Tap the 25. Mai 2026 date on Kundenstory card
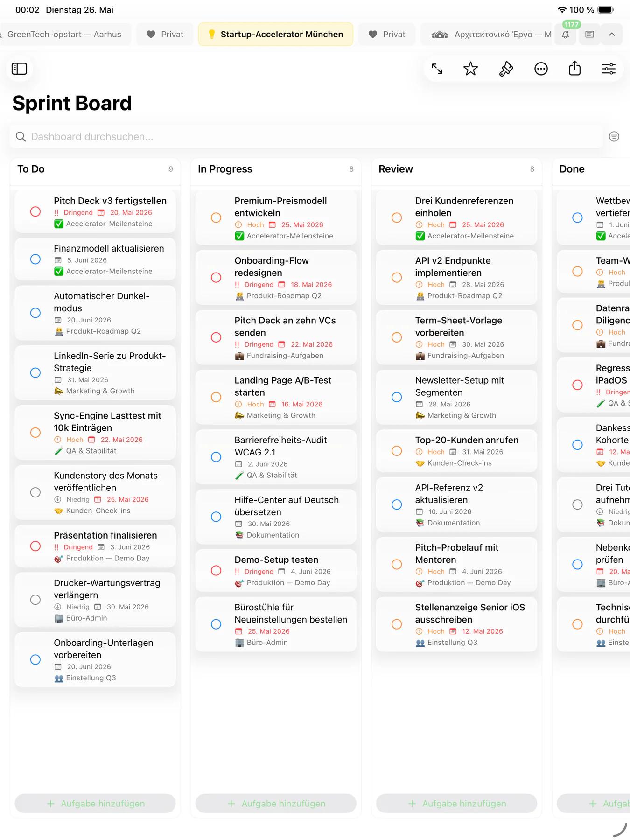The image size is (630, 840). click(128, 499)
